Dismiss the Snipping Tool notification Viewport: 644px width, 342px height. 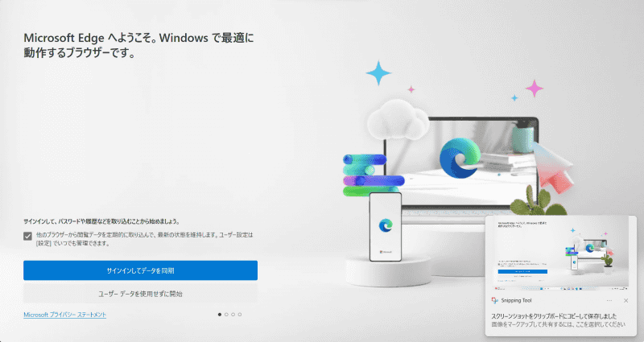point(626,300)
